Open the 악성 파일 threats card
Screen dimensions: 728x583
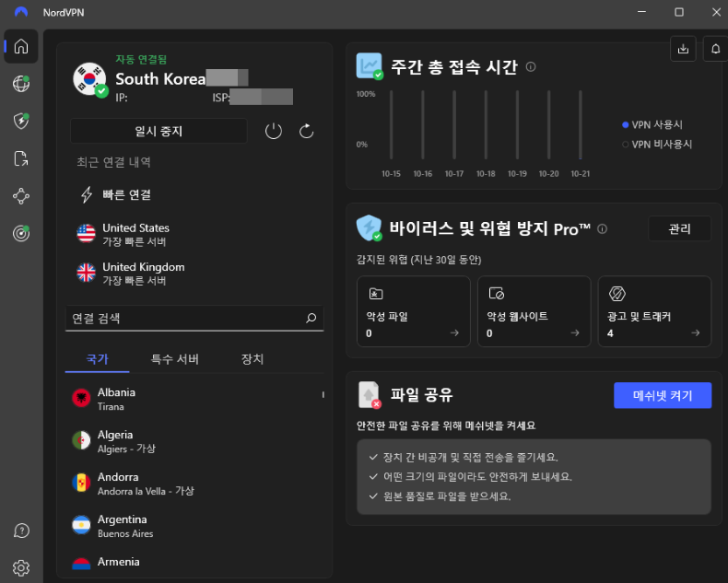coord(414,311)
